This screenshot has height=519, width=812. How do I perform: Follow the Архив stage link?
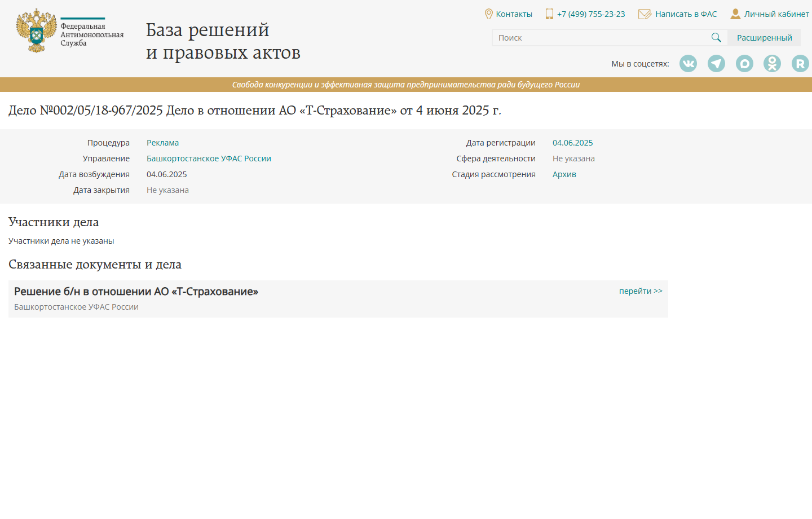[564, 174]
